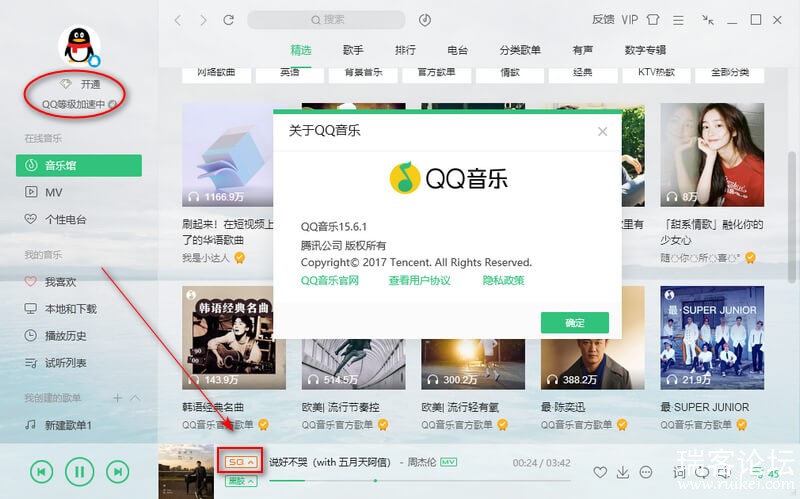Switch to the 有声 tab
Image resolution: width=800 pixels, height=499 pixels.
pos(583,50)
